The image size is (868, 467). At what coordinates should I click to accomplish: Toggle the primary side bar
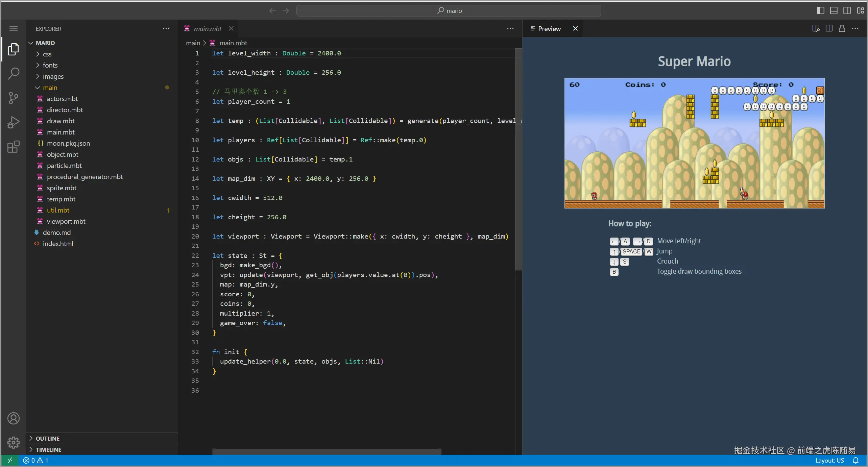tap(820, 10)
